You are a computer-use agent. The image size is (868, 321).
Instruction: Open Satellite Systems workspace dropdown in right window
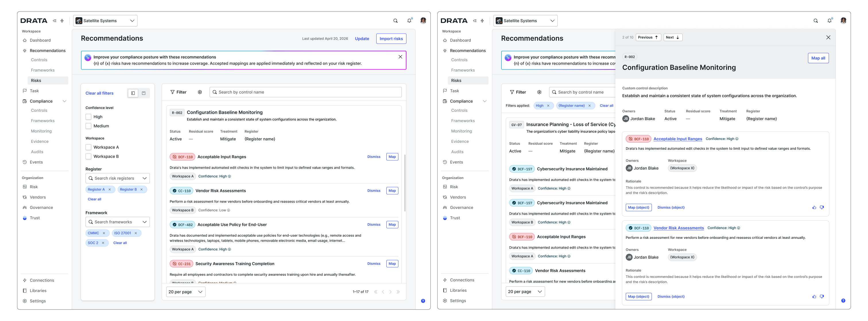(525, 21)
